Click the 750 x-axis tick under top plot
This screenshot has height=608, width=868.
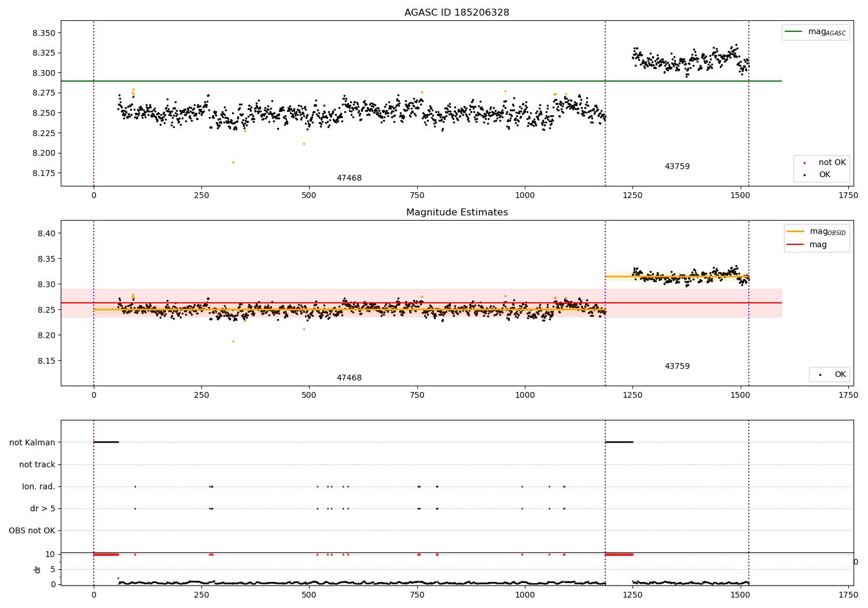pos(417,196)
